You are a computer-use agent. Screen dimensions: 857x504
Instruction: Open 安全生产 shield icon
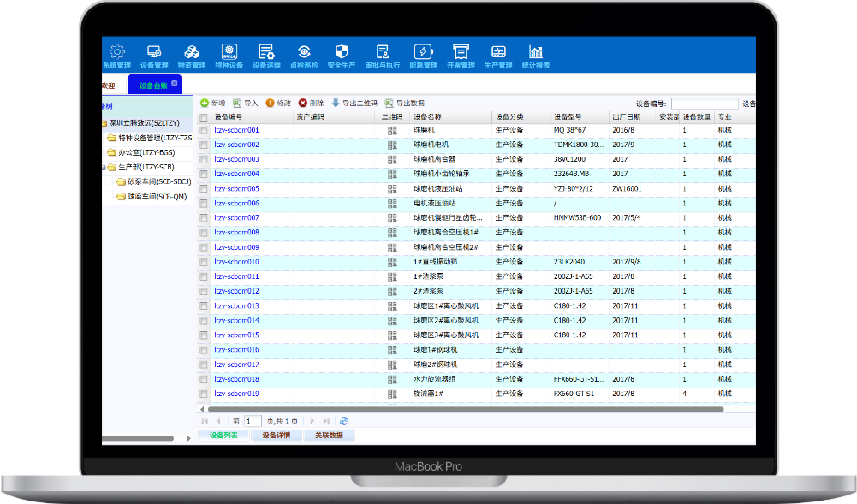(x=342, y=55)
